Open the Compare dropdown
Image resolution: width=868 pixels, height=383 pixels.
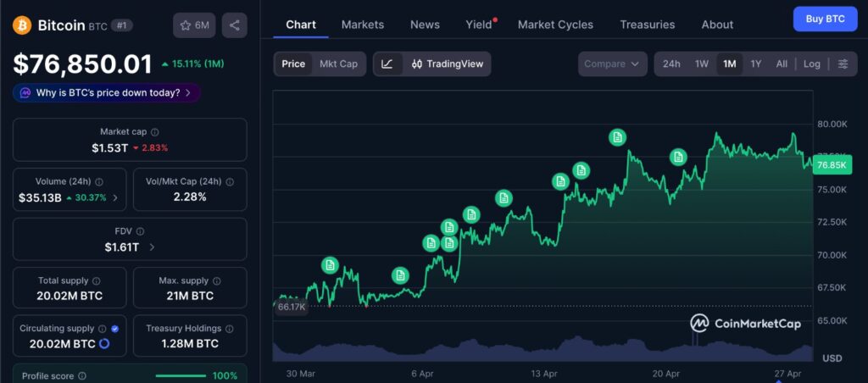tap(612, 64)
